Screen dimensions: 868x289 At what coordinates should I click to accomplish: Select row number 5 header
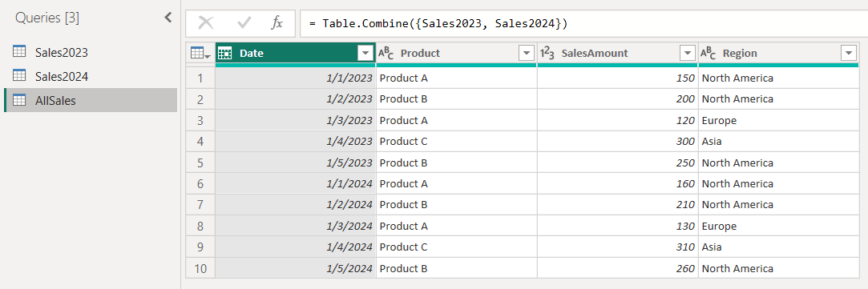(x=200, y=163)
